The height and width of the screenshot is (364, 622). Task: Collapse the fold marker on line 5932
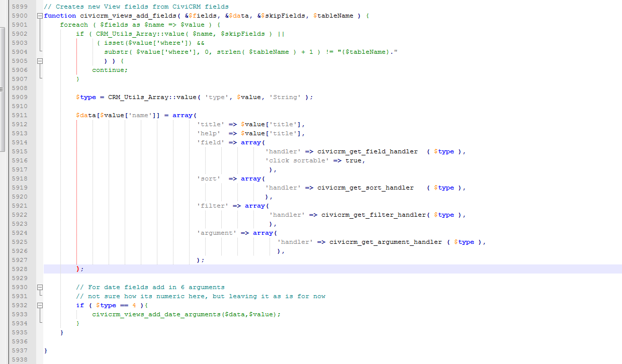click(x=40, y=305)
